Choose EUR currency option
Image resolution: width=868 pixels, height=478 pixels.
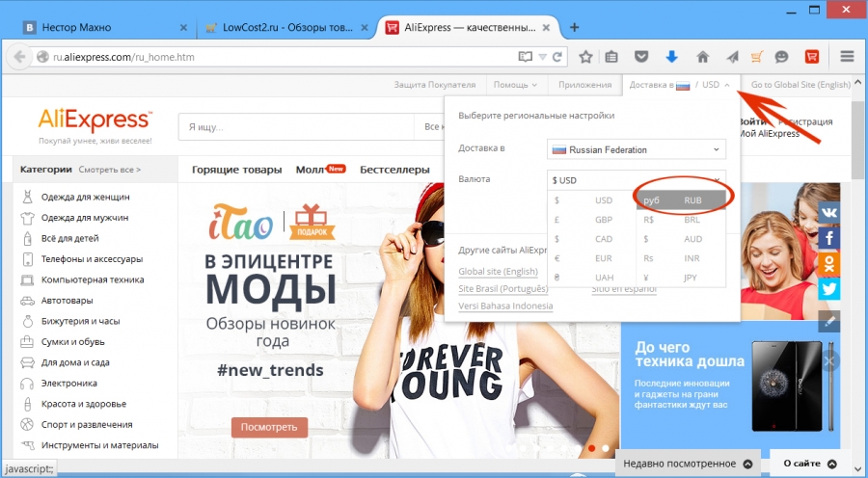tap(592, 258)
